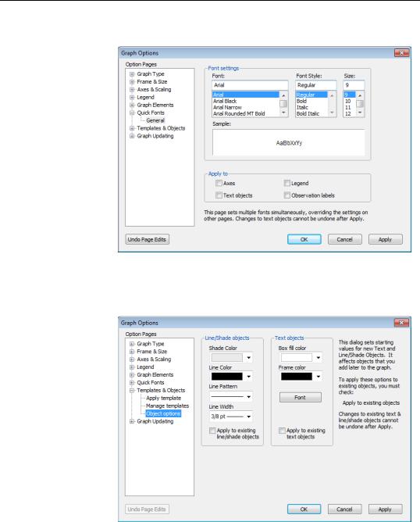Select size 12 in the Size list
Image resolution: width=420 pixels, height=522 pixels.
tap(348, 113)
